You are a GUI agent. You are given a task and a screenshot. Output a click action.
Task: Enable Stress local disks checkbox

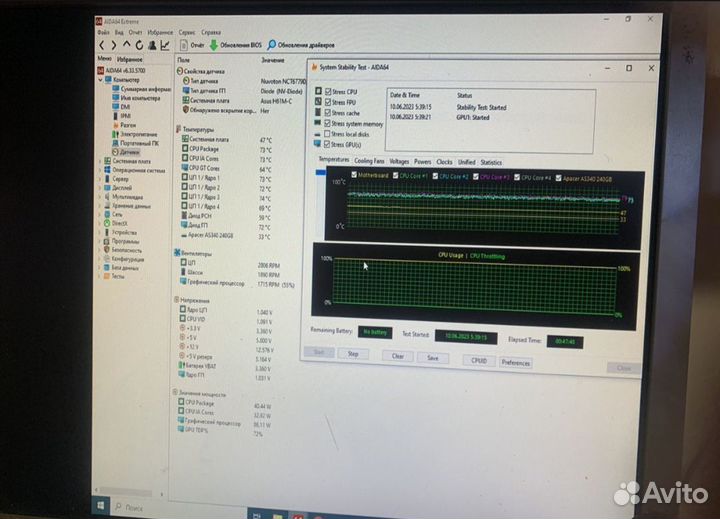point(327,134)
